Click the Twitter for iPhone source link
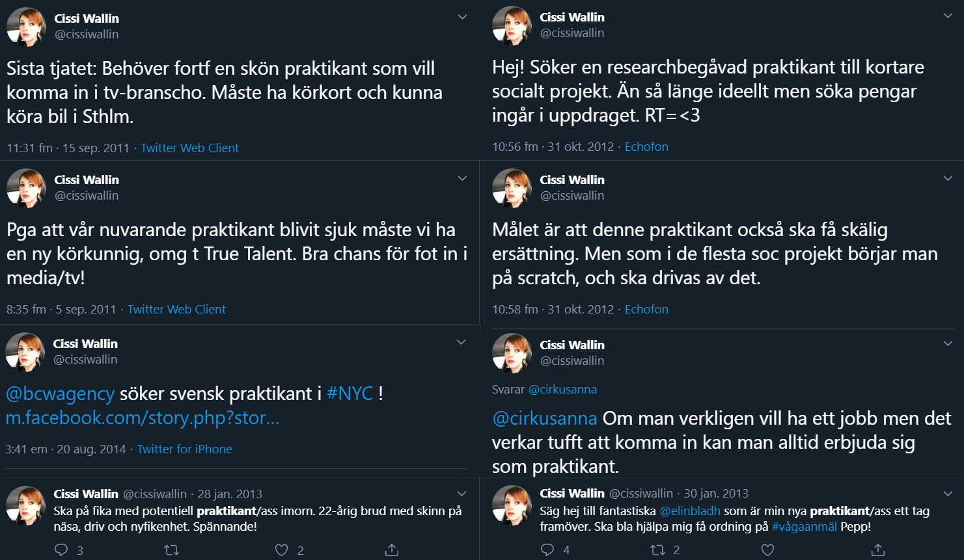964x560 pixels. coord(184,449)
